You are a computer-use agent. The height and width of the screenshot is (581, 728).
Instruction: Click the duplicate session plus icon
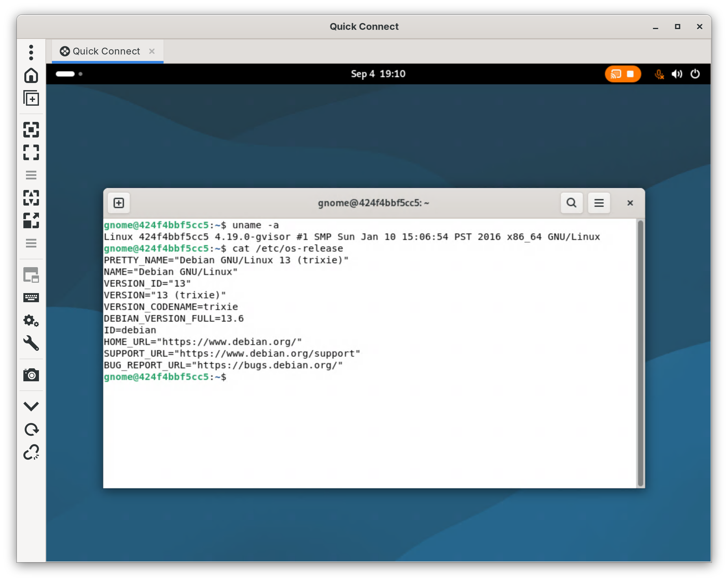pos(31,98)
